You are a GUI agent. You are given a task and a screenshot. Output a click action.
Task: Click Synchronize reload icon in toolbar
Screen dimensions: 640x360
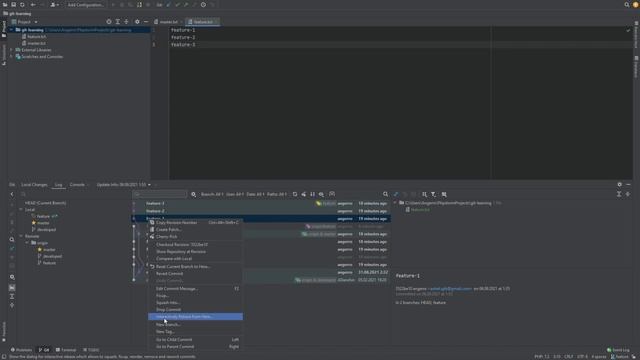22,5
